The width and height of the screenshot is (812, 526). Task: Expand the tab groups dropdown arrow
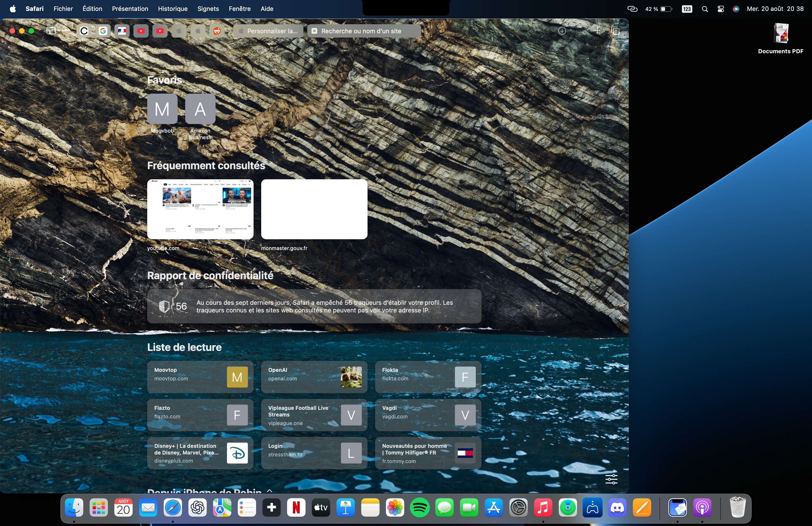pyautogui.click(x=64, y=31)
